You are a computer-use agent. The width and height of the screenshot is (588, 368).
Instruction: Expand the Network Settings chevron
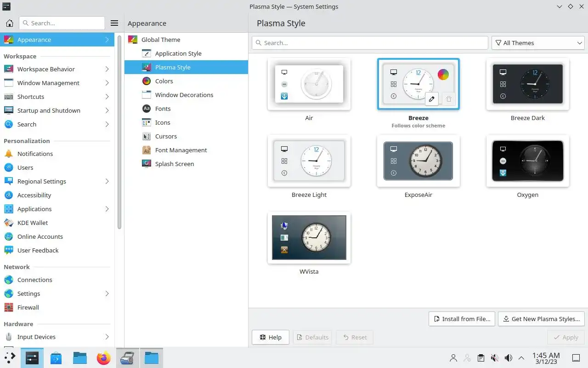107,293
